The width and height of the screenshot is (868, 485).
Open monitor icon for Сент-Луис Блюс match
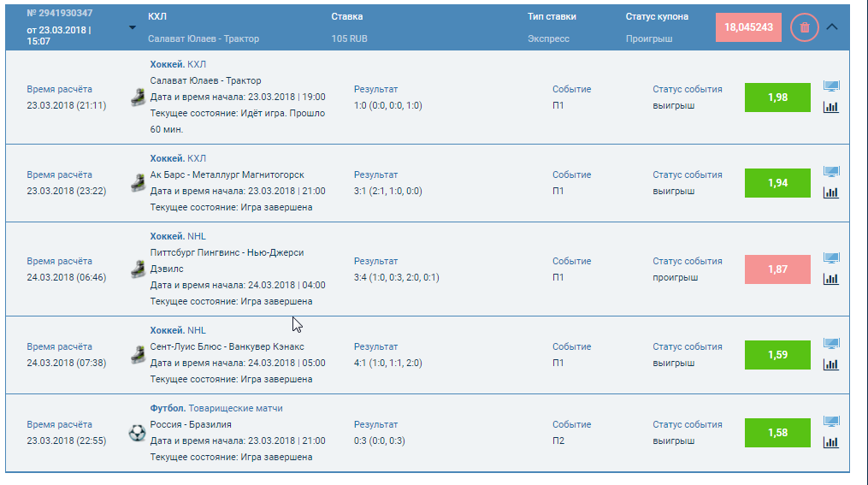point(830,344)
